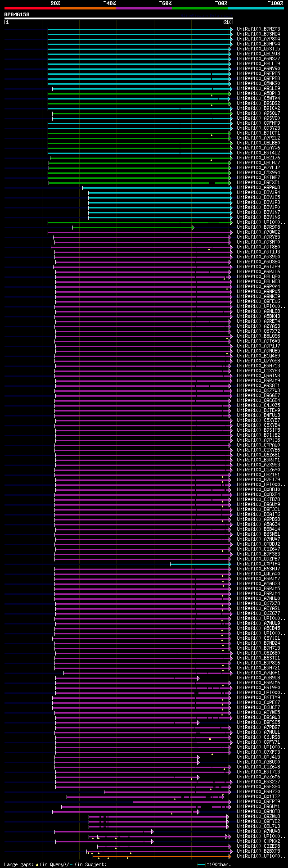This screenshot has width=288, height=868.
Task: Select hit label UniRef100_A2Z6M6
Action: (x=259, y=777)
